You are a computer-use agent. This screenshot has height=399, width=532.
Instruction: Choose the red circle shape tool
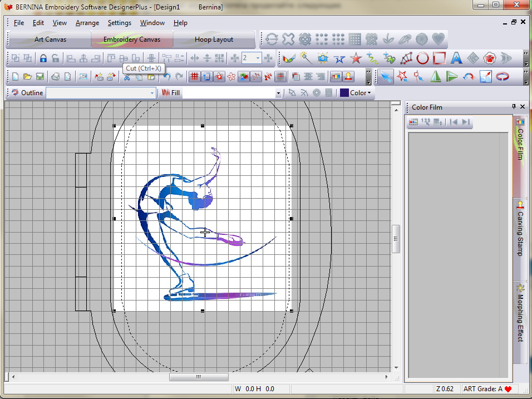[x=423, y=58]
